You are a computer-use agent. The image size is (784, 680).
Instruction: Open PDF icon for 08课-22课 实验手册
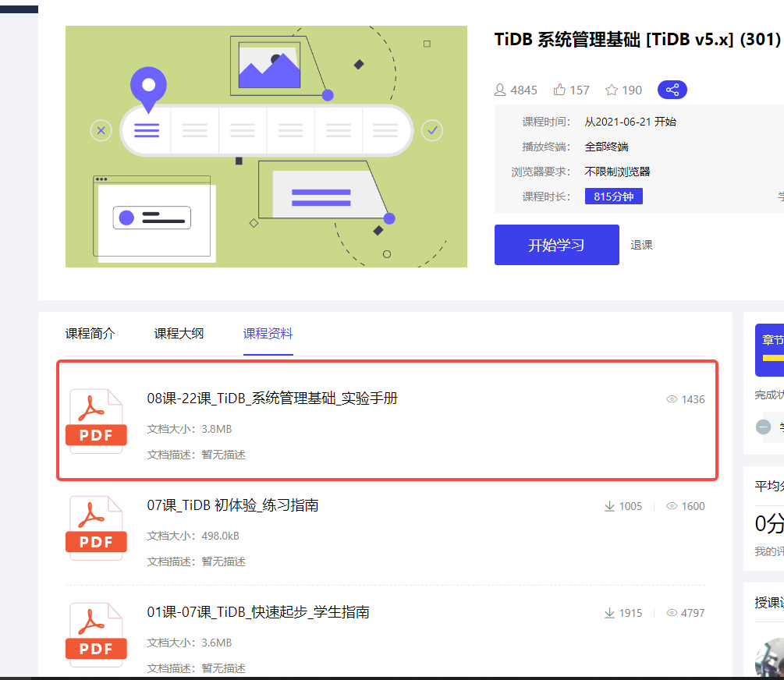click(x=96, y=422)
